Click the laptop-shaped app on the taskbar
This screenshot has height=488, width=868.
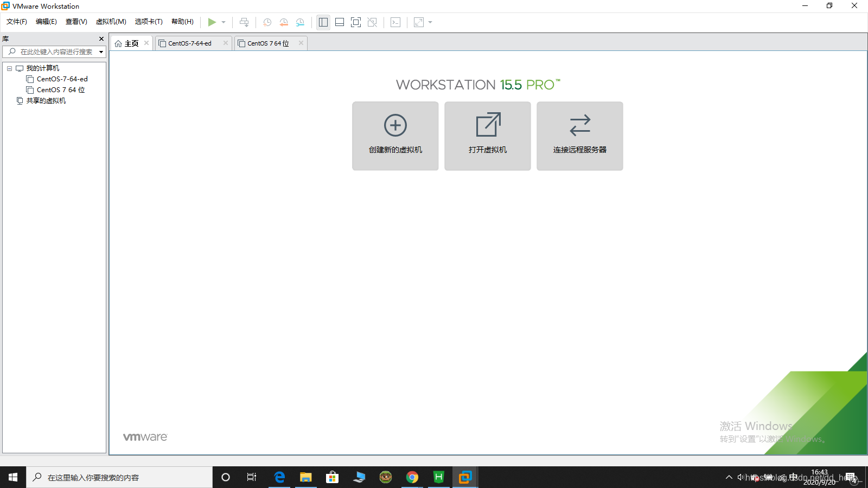coord(359,477)
